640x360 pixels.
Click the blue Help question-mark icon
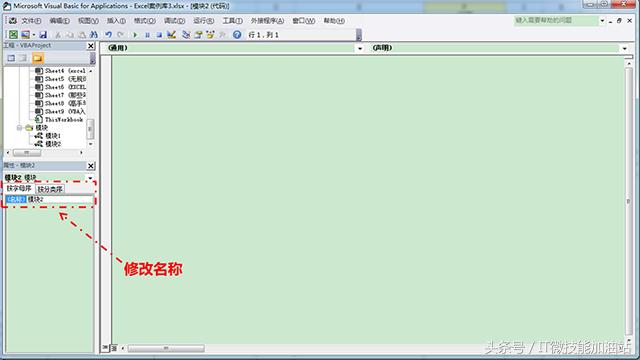coord(237,35)
